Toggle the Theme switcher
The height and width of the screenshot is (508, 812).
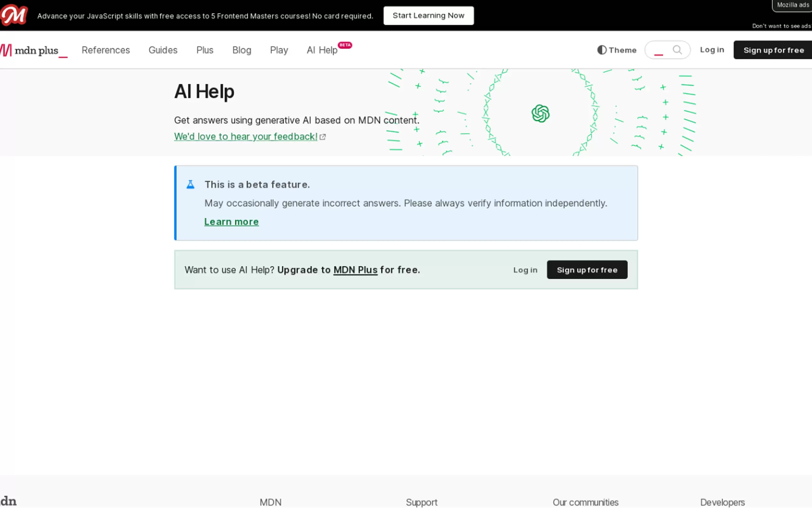(x=617, y=50)
